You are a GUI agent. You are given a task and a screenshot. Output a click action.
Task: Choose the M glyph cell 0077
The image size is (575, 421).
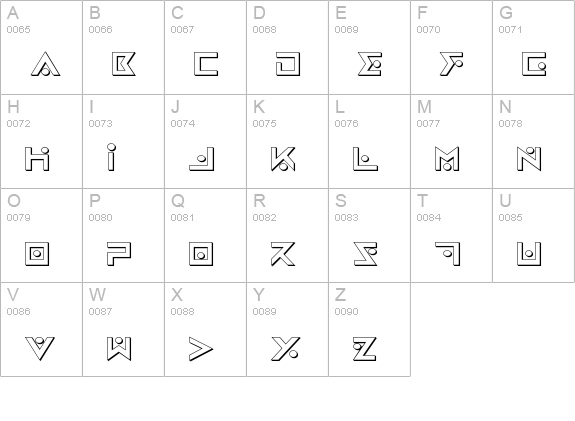(451, 142)
